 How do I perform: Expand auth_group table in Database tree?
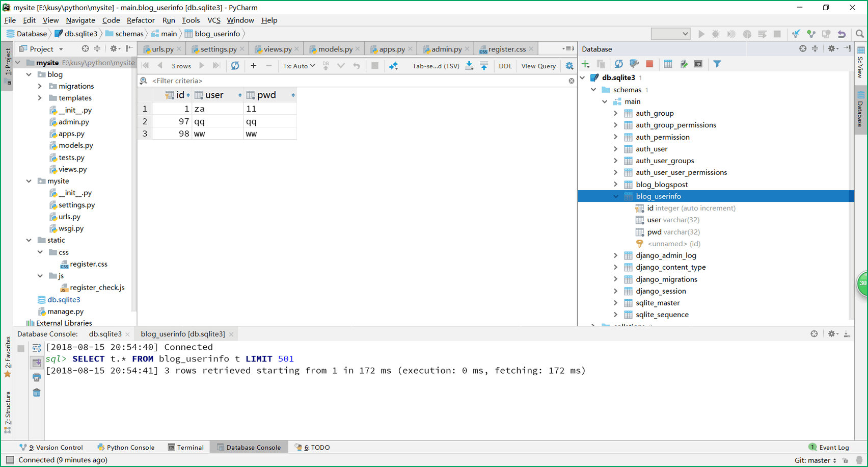(615, 113)
